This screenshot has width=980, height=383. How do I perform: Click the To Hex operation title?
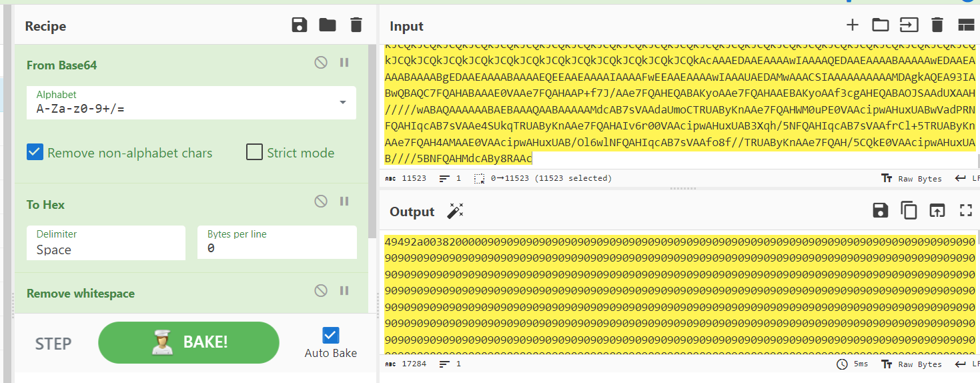45,204
